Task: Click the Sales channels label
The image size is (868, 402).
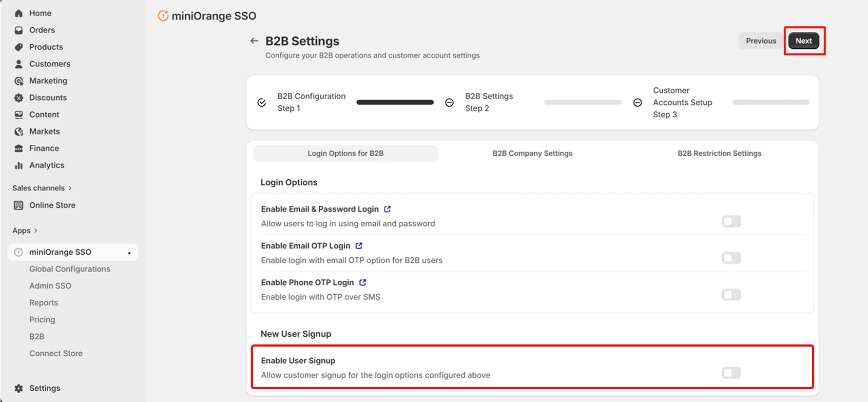Action: 38,188
